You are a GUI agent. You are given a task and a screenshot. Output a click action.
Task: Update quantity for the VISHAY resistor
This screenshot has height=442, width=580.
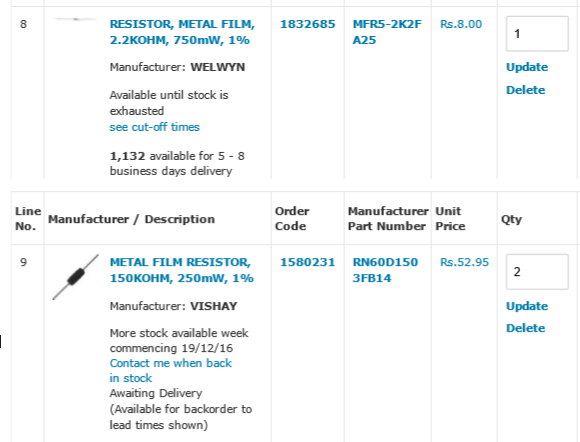click(x=527, y=306)
